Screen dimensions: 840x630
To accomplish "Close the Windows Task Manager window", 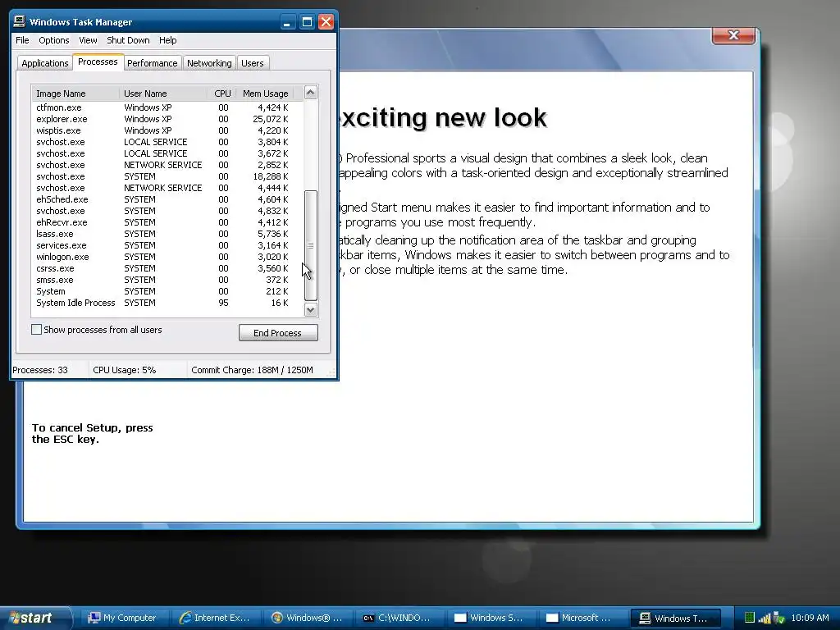I will [326, 22].
